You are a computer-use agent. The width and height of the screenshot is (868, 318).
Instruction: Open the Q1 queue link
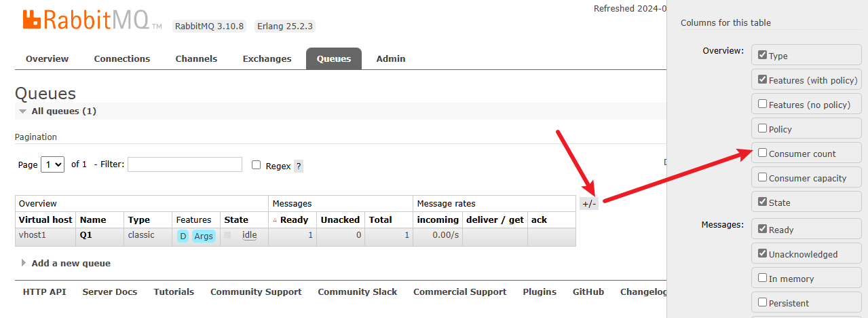coord(86,236)
